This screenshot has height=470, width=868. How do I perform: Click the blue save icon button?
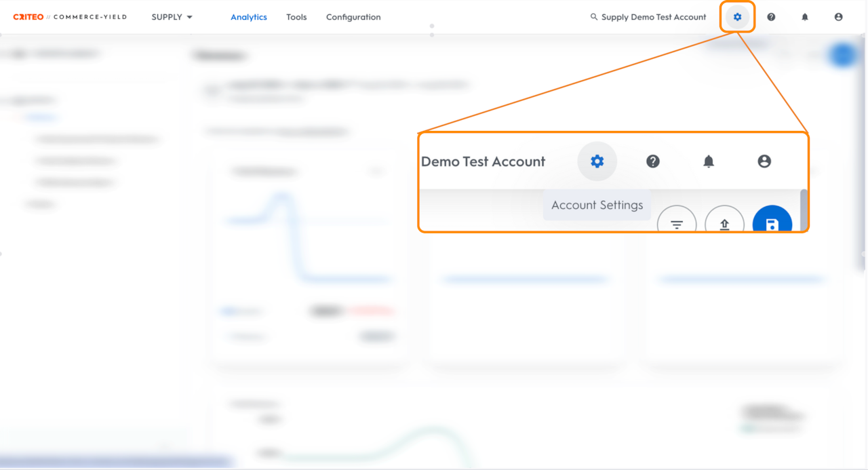point(772,220)
